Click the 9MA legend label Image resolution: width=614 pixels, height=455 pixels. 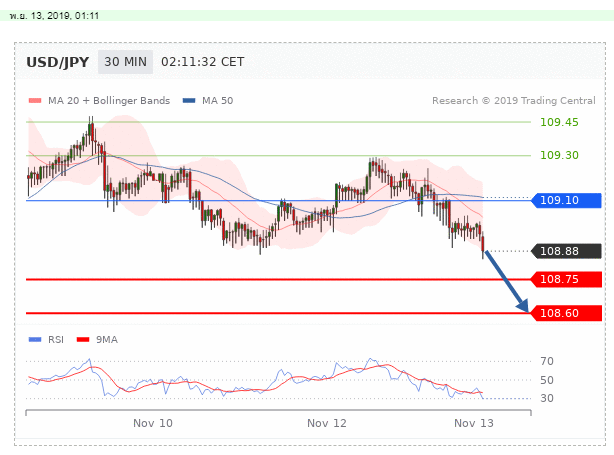click(x=107, y=339)
